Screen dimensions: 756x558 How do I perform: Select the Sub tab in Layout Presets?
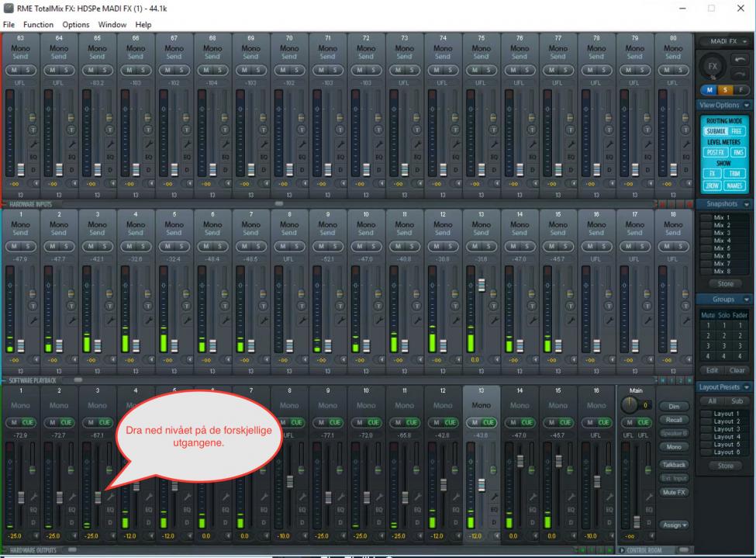point(737,401)
